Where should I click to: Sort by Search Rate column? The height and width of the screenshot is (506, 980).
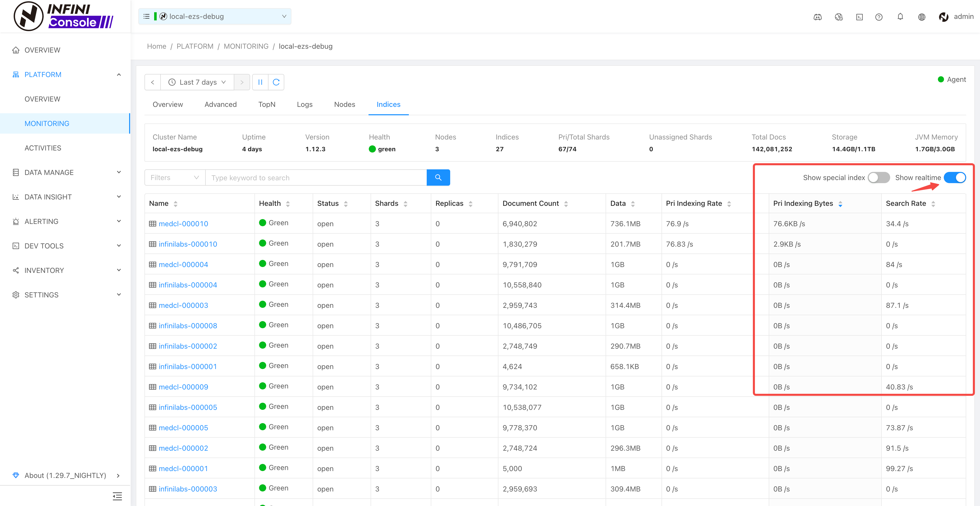[x=933, y=204]
